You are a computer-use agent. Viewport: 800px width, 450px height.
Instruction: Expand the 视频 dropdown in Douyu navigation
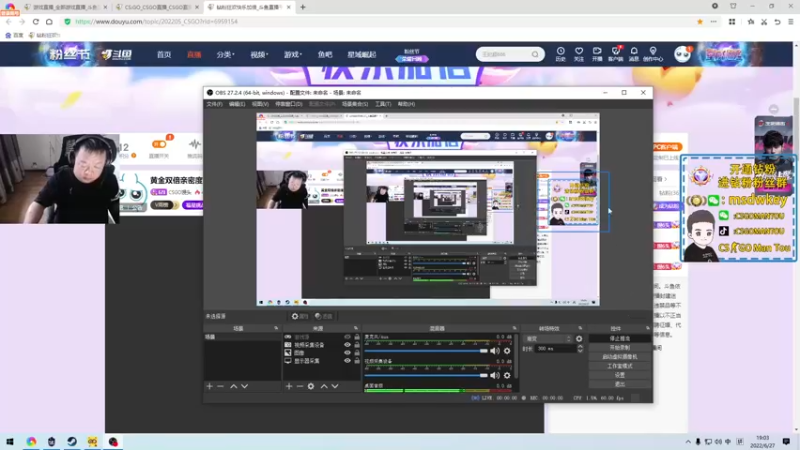pyautogui.click(x=259, y=55)
